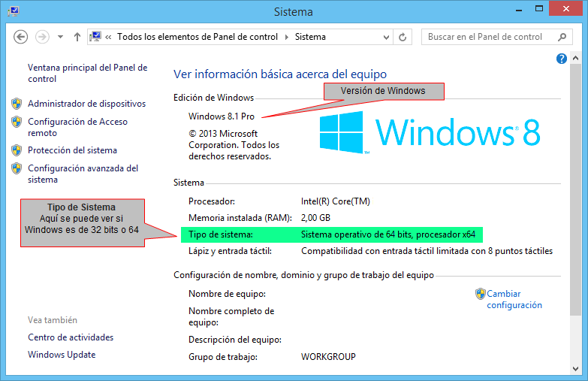Viewport: 588px width, 381px height.
Task: Click the Sistema window title icon
Action: (14, 11)
